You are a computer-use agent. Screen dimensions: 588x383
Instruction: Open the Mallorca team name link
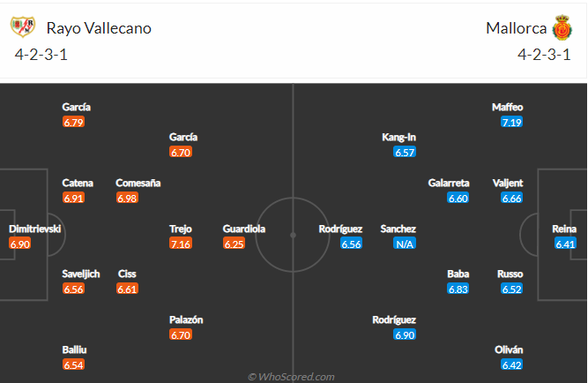pyautogui.click(x=516, y=28)
